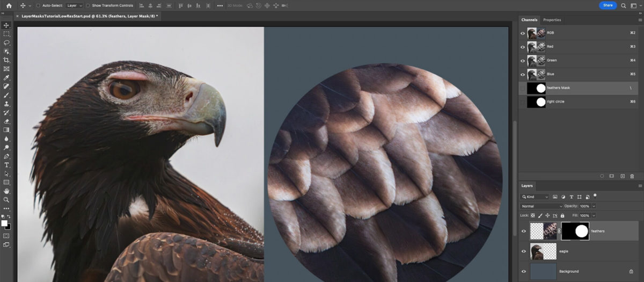Select the Layers panel tab
Screen dimensions: 644x282
coord(527,186)
